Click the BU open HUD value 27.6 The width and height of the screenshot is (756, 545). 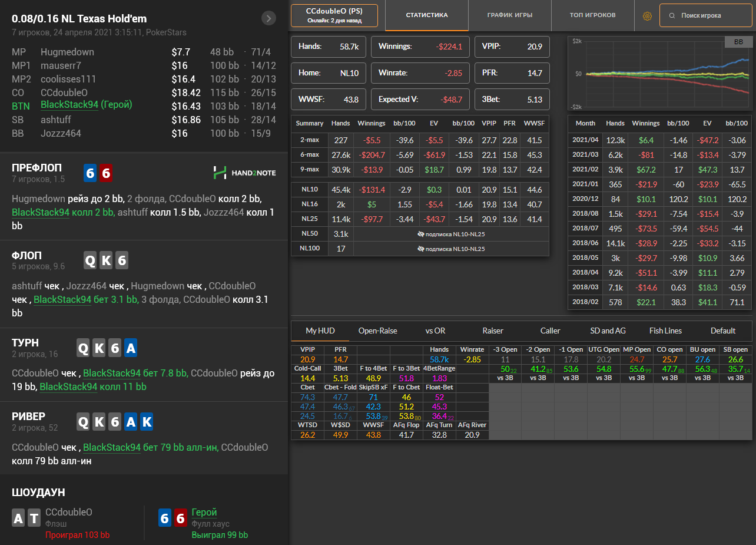pyautogui.click(x=702, y=359)
